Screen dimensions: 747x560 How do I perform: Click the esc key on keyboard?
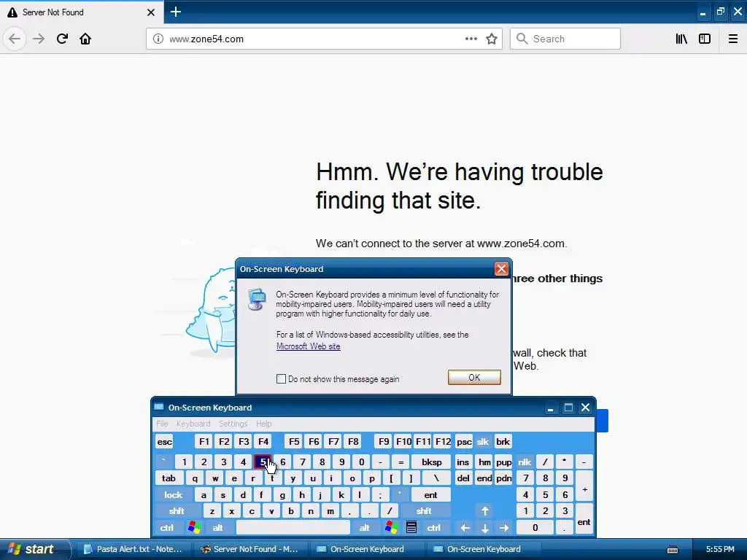(164, 442)
